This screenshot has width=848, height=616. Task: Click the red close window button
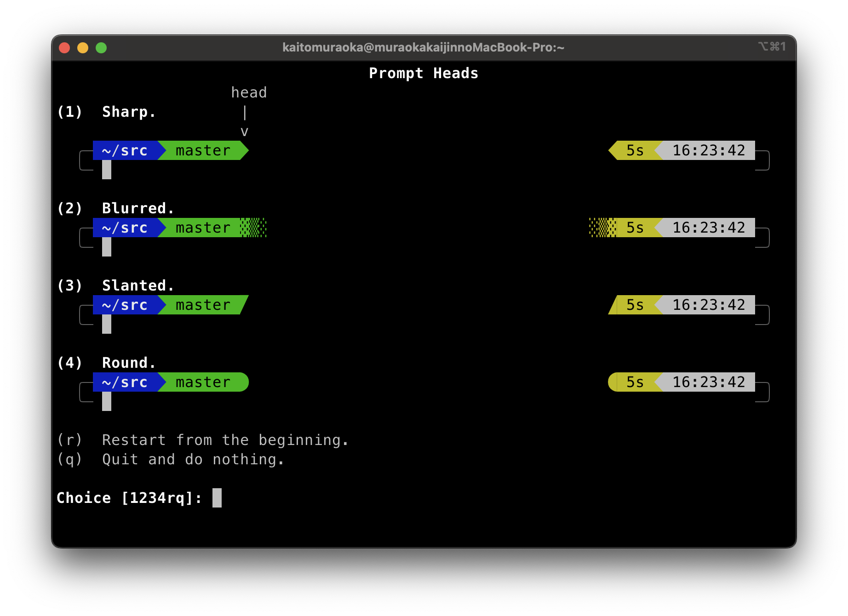(x=64, y=48)
